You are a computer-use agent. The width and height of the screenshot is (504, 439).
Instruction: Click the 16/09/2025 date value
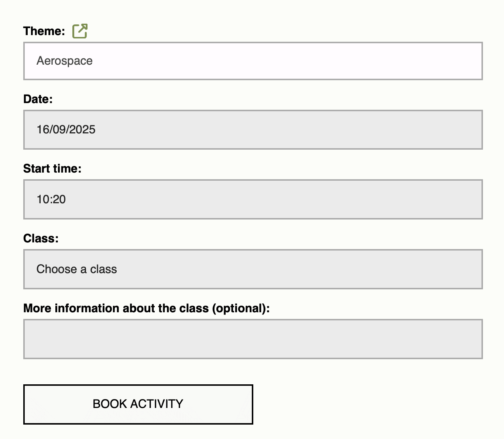pyautogui.click(x=66, y=130)
